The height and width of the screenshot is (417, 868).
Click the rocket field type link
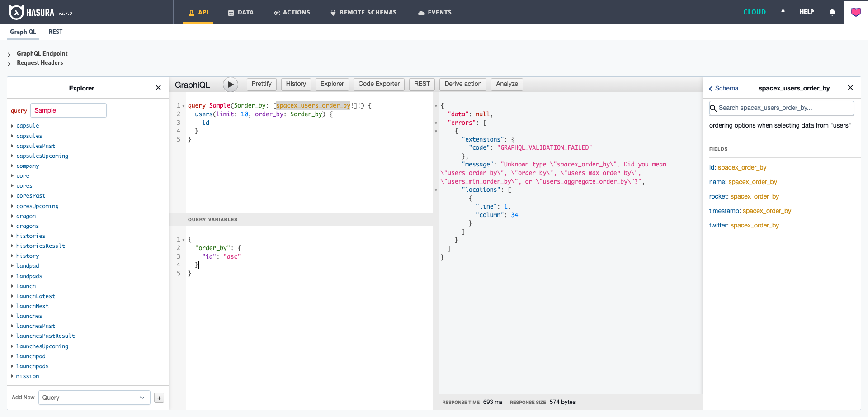755,196
